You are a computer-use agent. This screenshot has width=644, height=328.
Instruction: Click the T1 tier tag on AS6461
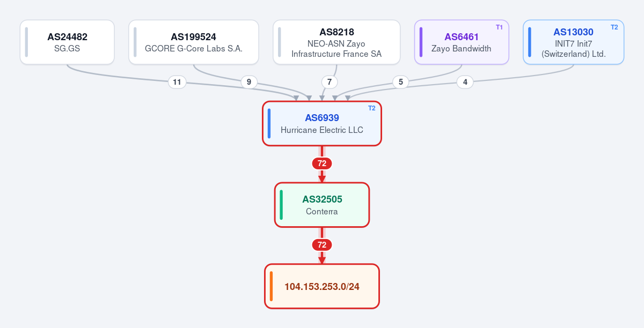[499, 27]
